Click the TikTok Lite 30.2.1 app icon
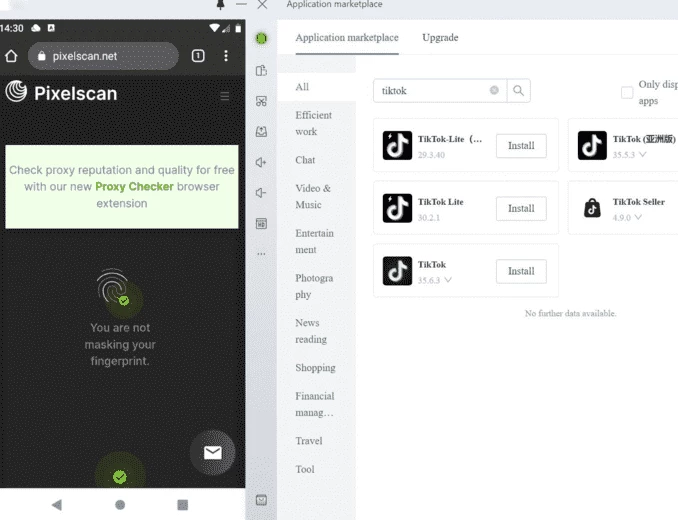The width and height of the screenshot is (678, 520). 397,208
